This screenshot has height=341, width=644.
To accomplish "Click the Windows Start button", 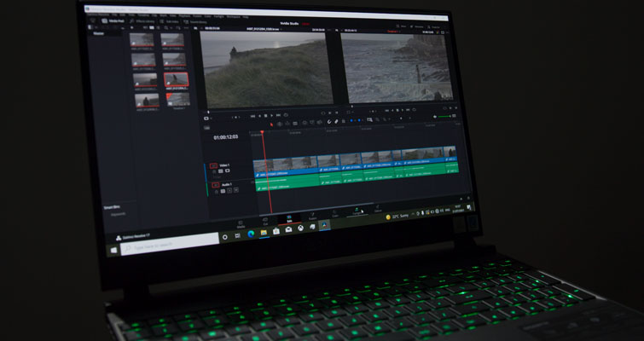I will coord(113,250).
